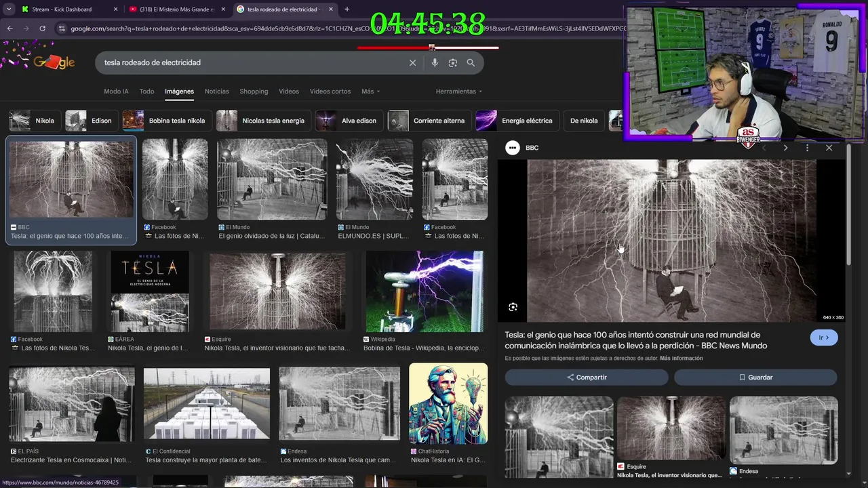
Task: View site information icon in address bar
Action: [62, 28]
